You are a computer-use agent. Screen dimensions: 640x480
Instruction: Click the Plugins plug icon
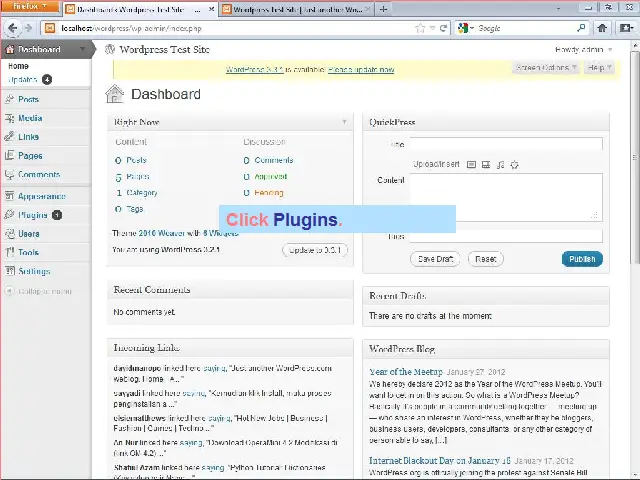click(9, 215)
